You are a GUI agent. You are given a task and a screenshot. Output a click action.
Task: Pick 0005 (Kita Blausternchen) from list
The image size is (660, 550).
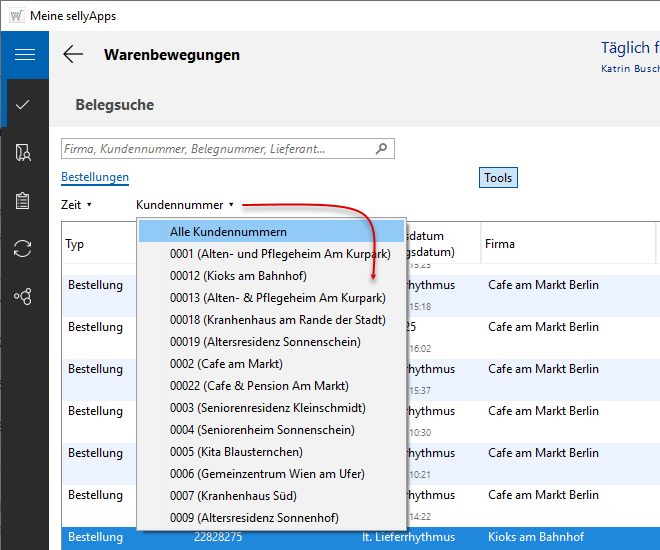click(240, 452)
